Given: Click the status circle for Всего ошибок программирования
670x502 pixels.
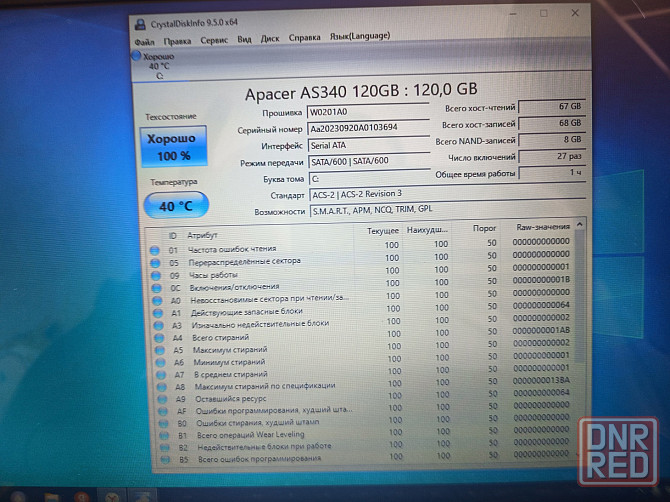Looking at the screenshot, I should point(166,460).
